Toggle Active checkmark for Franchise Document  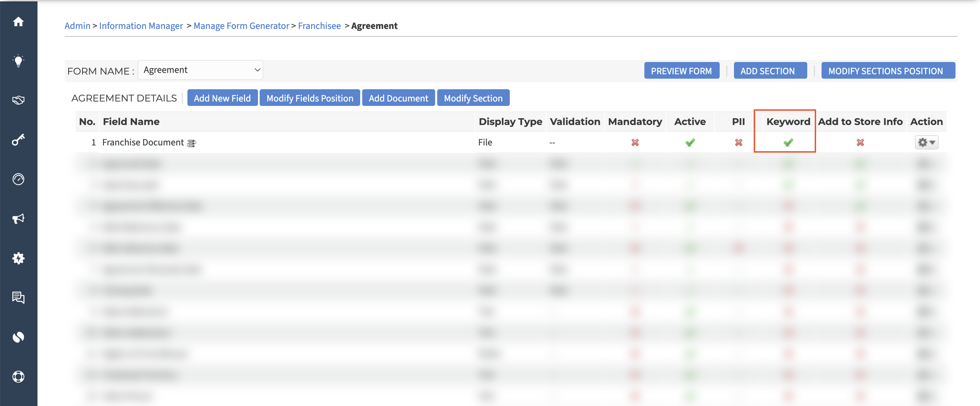pos(690,143)
